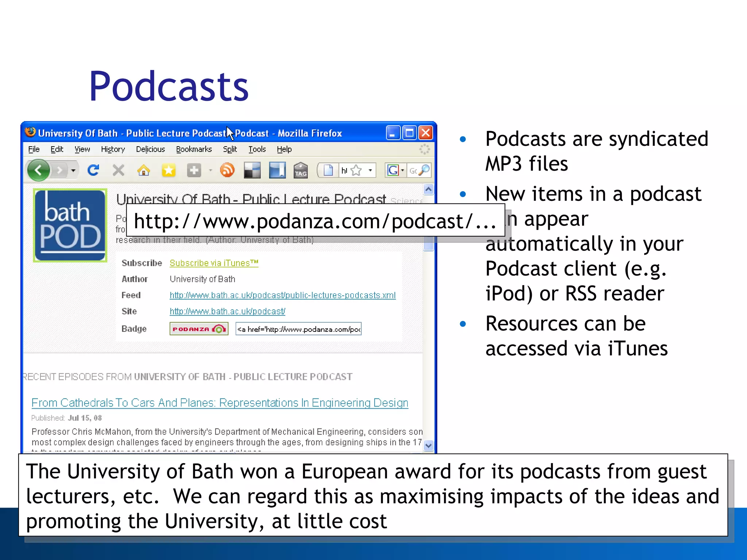Open the Tools menu

[x=257, y=149]
